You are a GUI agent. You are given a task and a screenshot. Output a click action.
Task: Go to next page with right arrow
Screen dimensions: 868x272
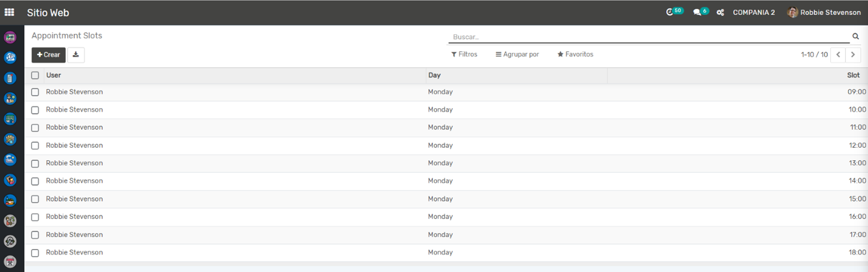tap(853, 55)
